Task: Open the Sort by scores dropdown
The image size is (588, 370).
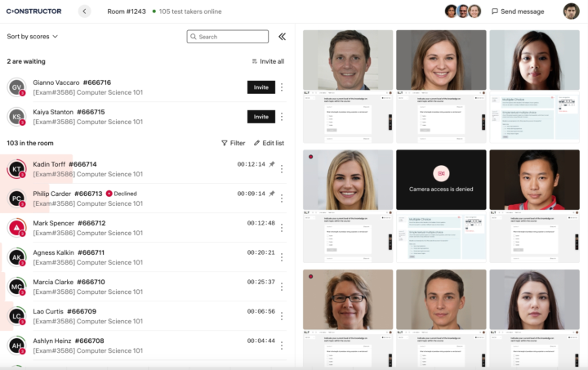Action: tap(33, 37)
